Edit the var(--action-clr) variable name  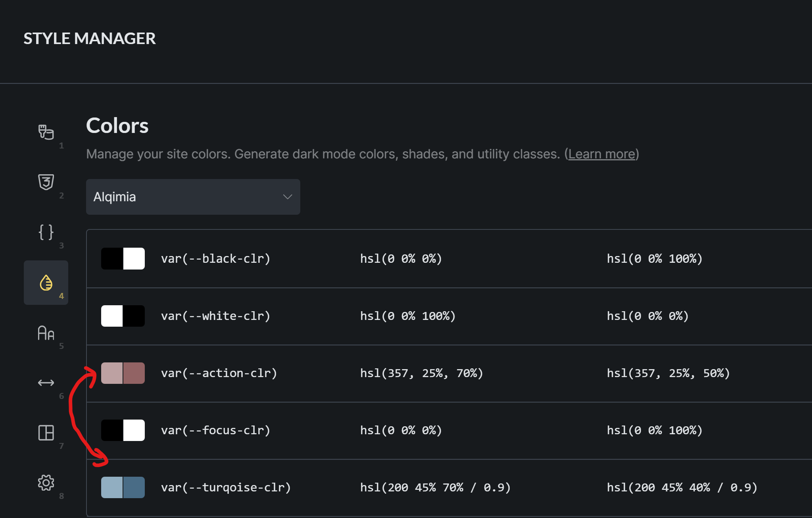pyautogui.click(x=219, y=373)
